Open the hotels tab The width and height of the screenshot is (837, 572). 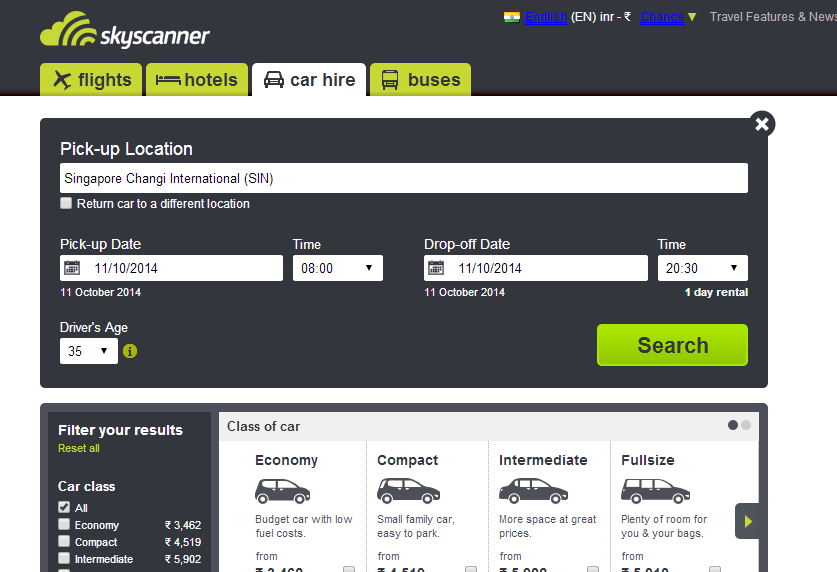[x=197, y=80]
